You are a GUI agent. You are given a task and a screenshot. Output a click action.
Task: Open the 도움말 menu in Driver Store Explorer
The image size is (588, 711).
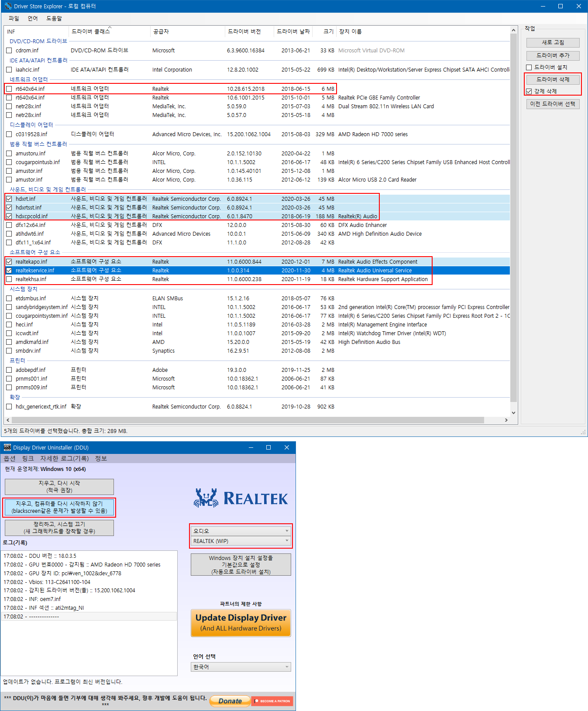point(54,18)
